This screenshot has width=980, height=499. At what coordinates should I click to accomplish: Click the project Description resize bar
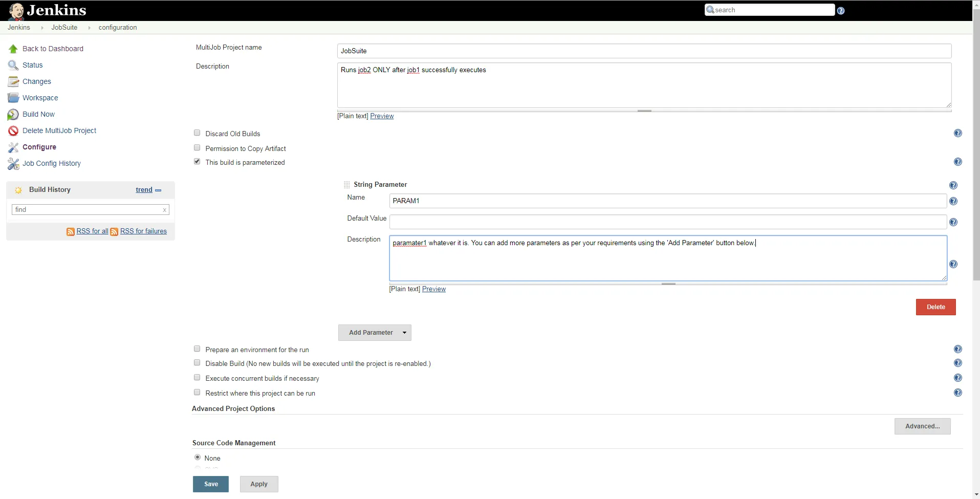tap(644, 111)
